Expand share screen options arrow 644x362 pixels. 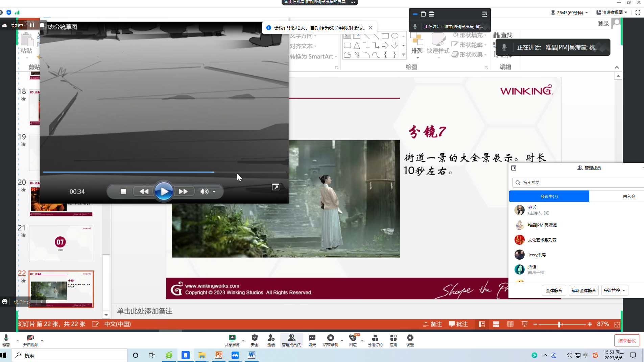[243, 340]
